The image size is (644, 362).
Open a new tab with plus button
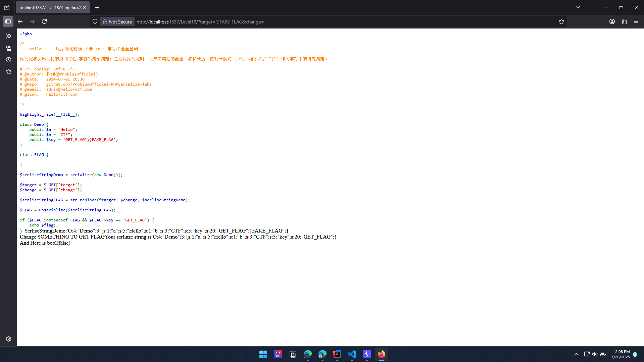click(x=97, y=7)
